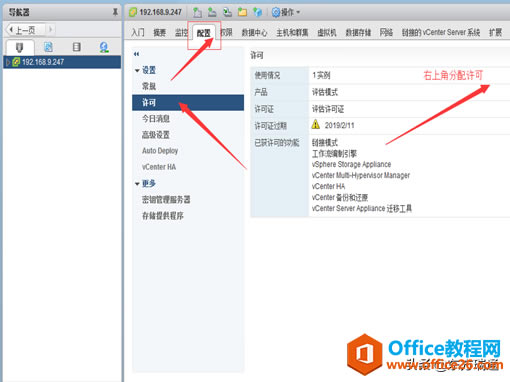Switch to the 扩展 tab
This screenshot has width=510, height=382.
coord(495,33)
